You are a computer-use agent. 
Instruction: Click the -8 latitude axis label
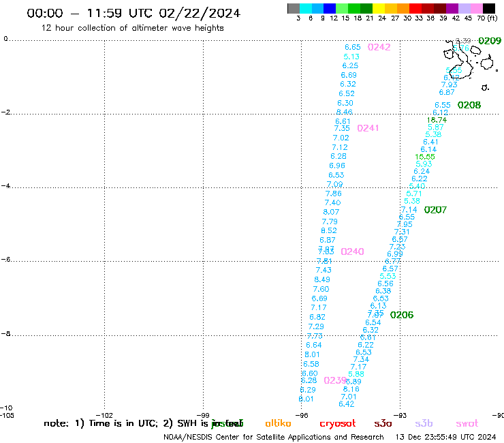tap(5, 334)
